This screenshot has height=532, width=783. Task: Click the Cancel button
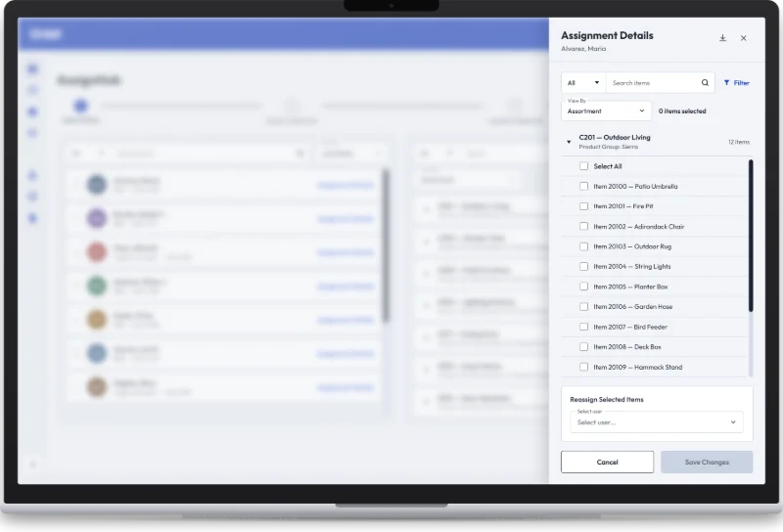click(607, 463)
